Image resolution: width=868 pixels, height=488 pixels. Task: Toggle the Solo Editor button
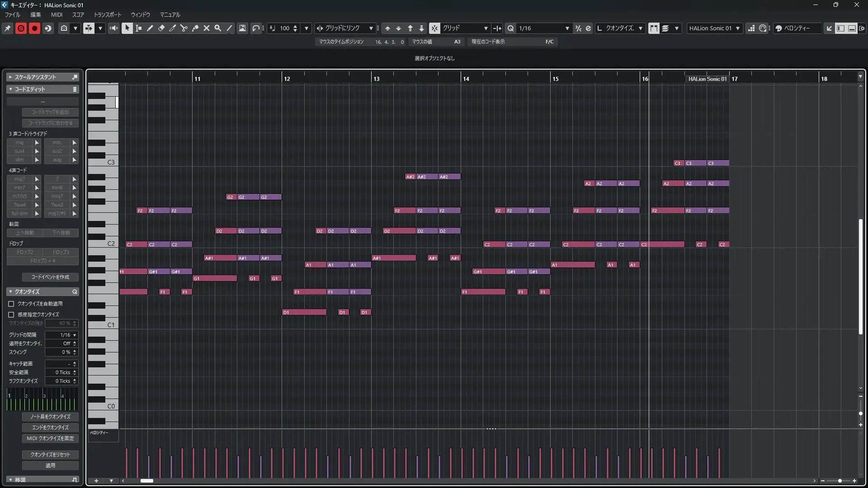coord(21,28)
